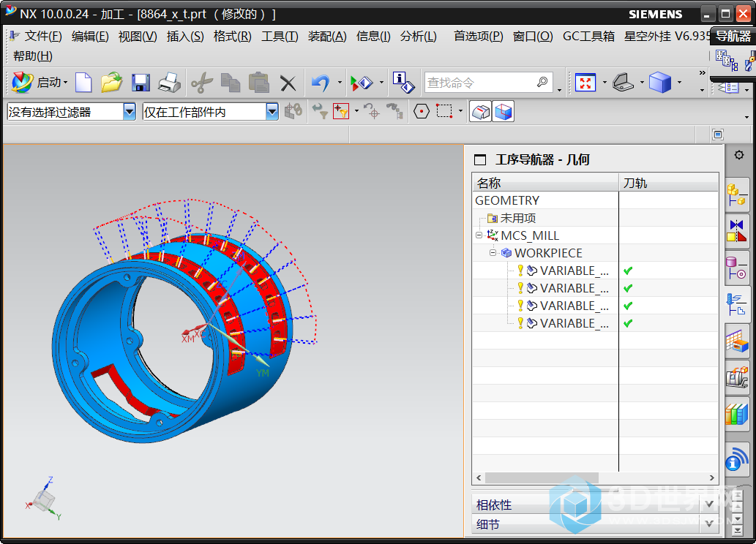756x544 pixels.
Task: Click the red funnel selection filter icon
Action: 341,112
